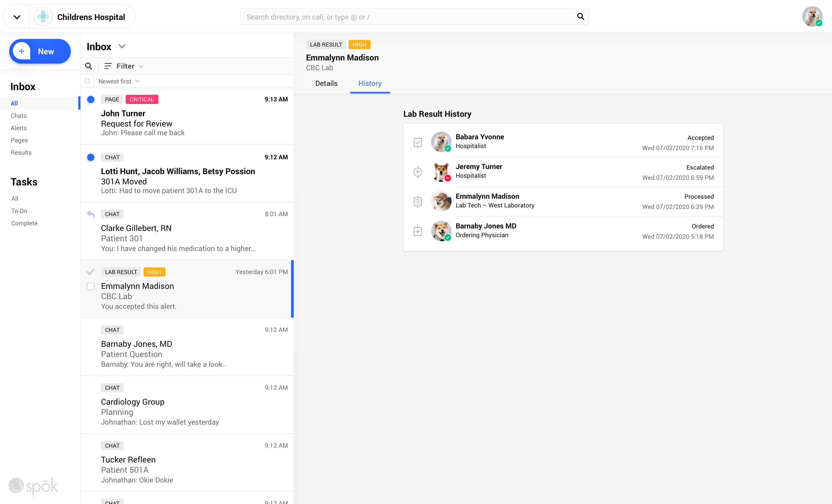
Task: Click the inbox list search icon
Action: pyautogui.click(x=88, y=66)
